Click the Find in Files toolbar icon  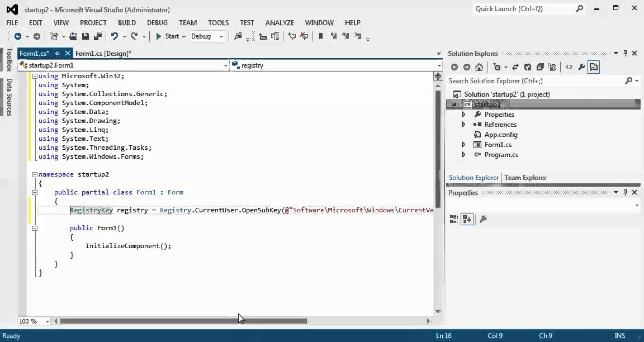238,36
